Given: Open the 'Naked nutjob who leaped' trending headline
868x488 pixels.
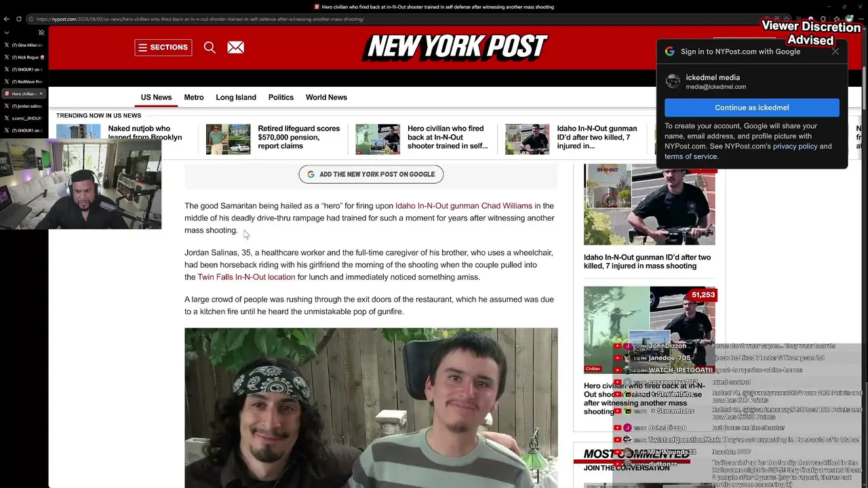Looking at the screenshot, I should point(145,133).
